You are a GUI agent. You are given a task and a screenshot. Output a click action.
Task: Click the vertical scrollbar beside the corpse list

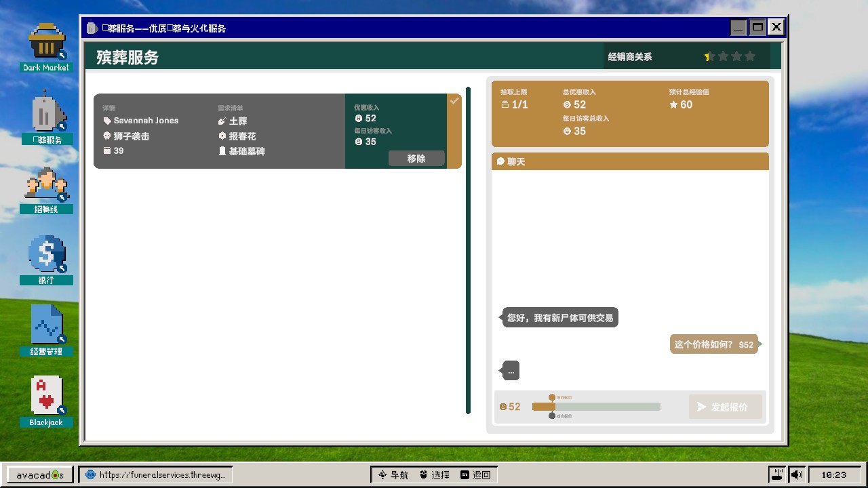(468, 251)
